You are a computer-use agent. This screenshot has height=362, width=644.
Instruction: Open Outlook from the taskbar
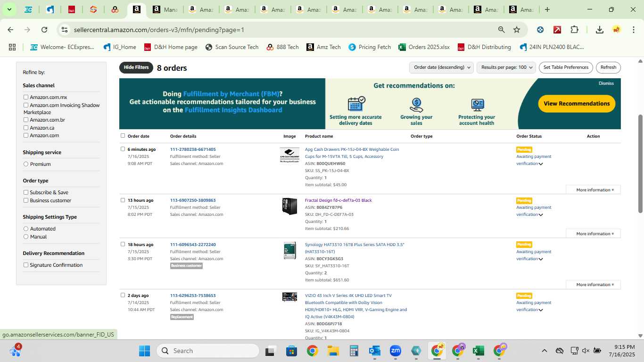point(375,351)
